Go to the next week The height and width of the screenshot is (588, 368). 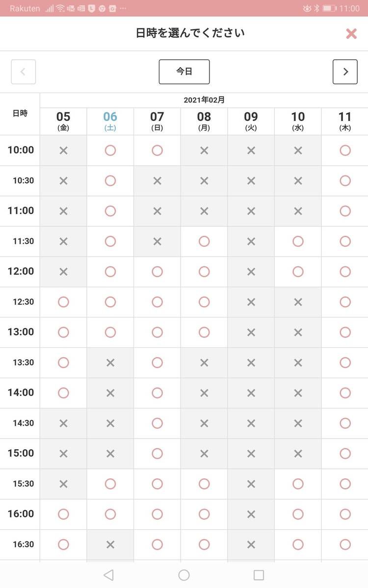(x=345, y=72)
